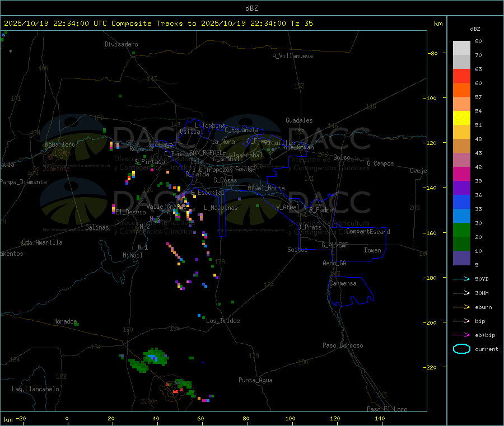Click the Bowen place label
Screen dimensions: 504x426
[372, 250]
